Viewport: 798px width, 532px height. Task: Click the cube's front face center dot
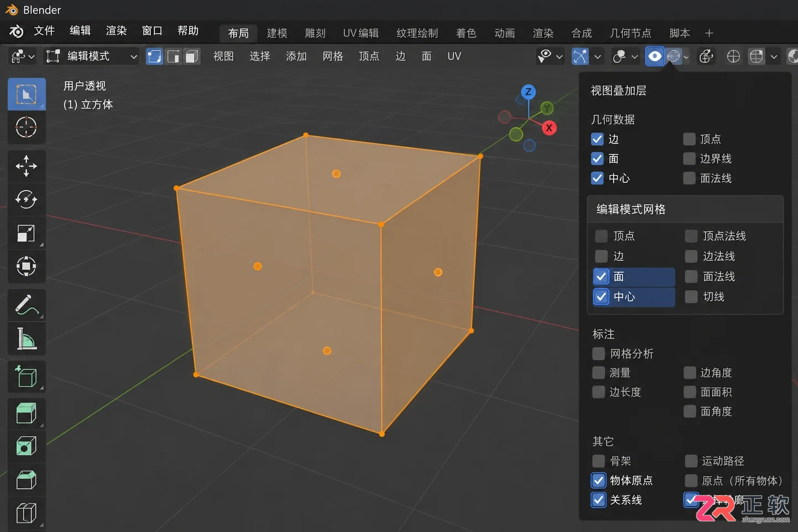[x=258, y=267]
